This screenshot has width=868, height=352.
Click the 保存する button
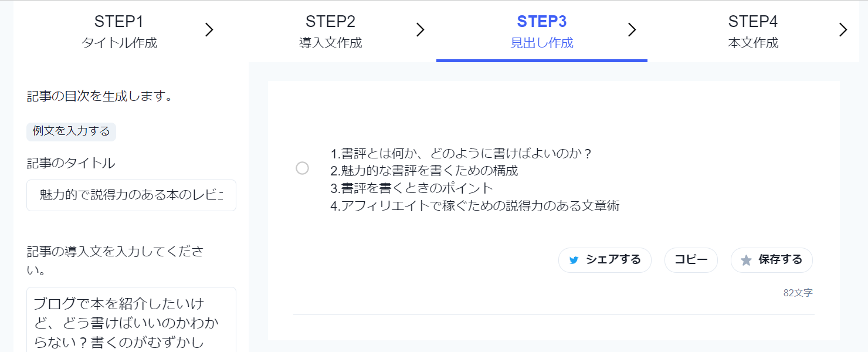772,260
